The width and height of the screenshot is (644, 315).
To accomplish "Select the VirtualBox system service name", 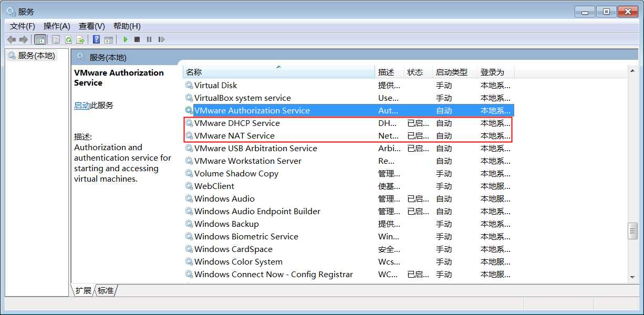I will pos(243,98).
